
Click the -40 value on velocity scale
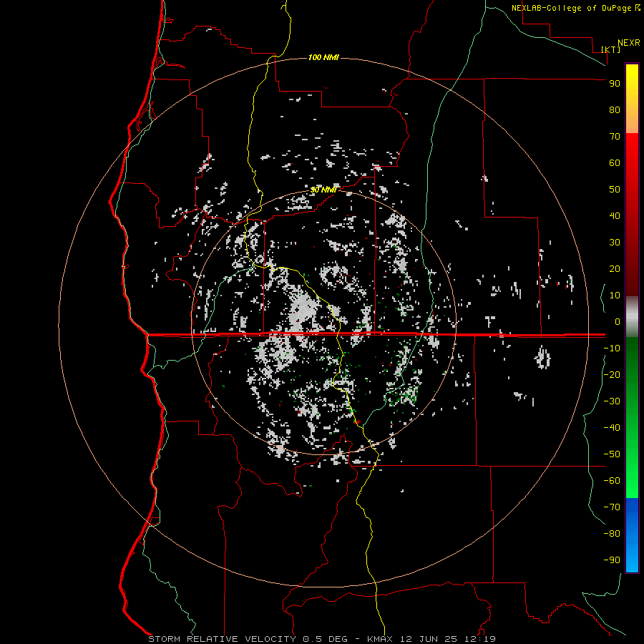click(612, 428)
